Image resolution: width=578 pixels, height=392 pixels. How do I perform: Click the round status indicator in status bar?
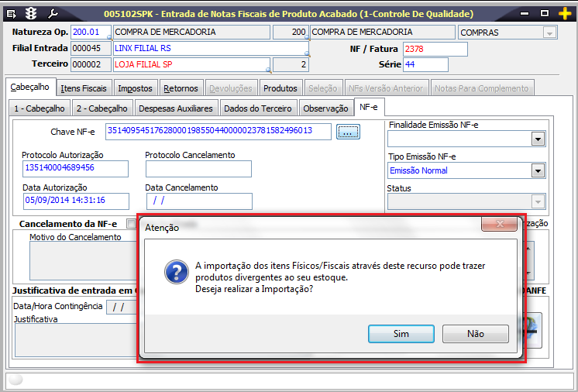15,380
